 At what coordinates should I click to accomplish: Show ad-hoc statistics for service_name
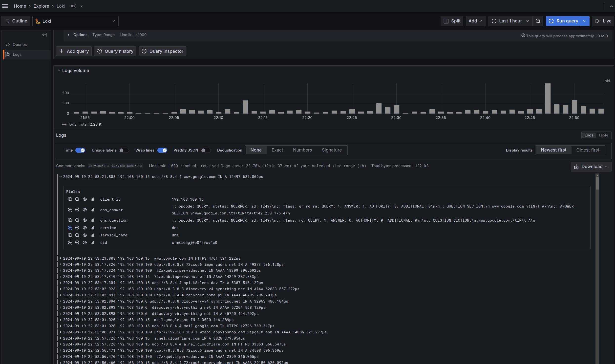point(92,235)
